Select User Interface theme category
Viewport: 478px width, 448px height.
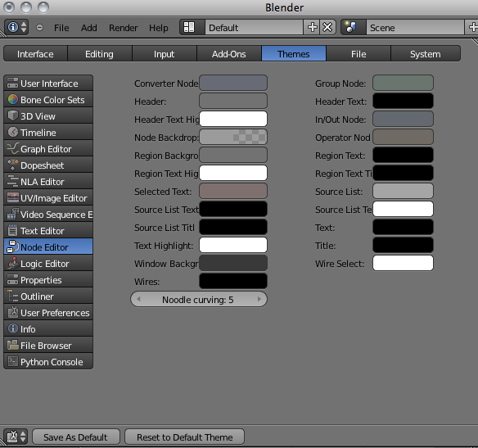48,83
